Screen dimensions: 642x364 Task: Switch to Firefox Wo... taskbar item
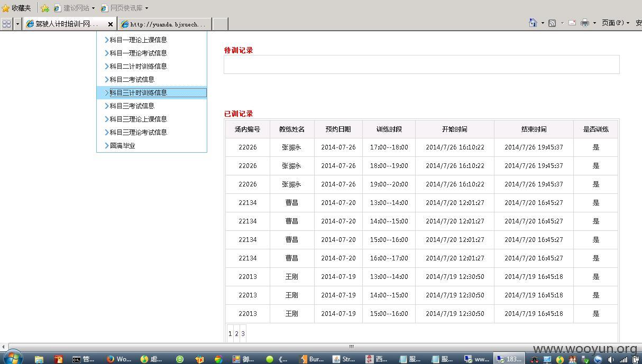(x=118, y=359)
